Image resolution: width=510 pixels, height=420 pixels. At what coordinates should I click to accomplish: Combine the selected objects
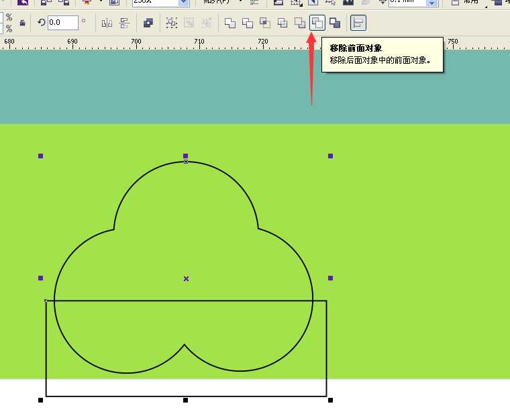pyautogui.click(x=148, y=23)
